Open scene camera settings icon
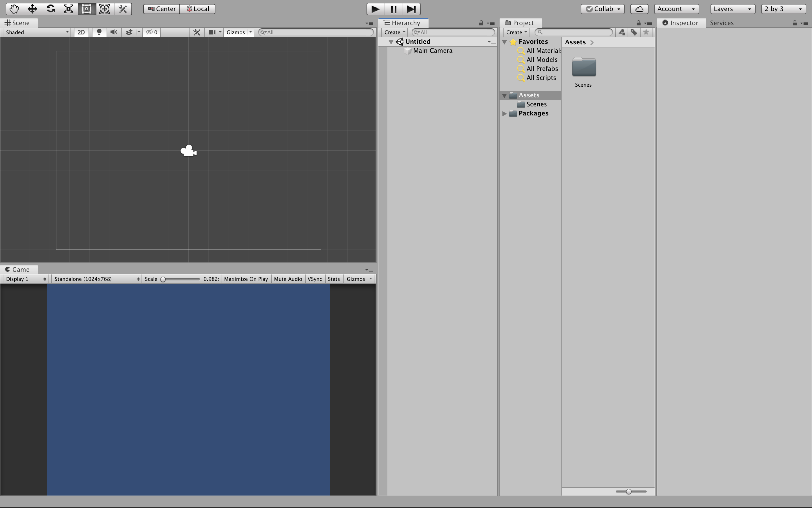This screenshot has height=508, width=812. click(x=212, y=32)
